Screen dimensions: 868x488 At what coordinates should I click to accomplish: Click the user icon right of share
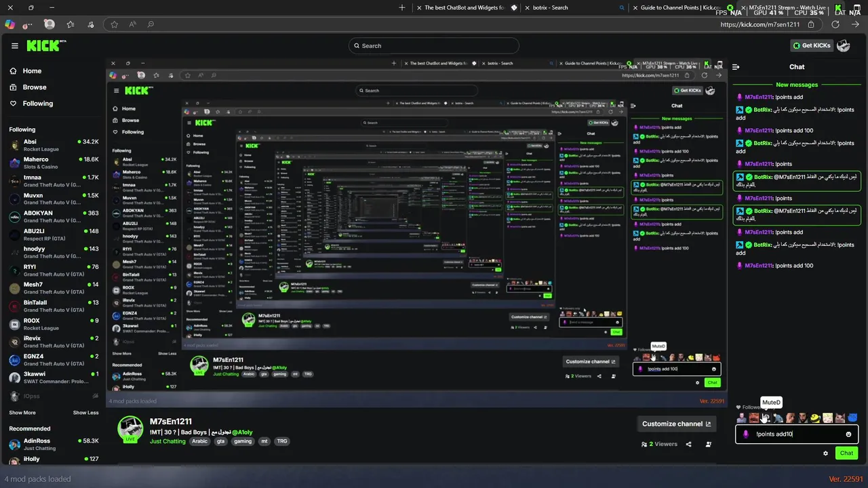(709, 444)
